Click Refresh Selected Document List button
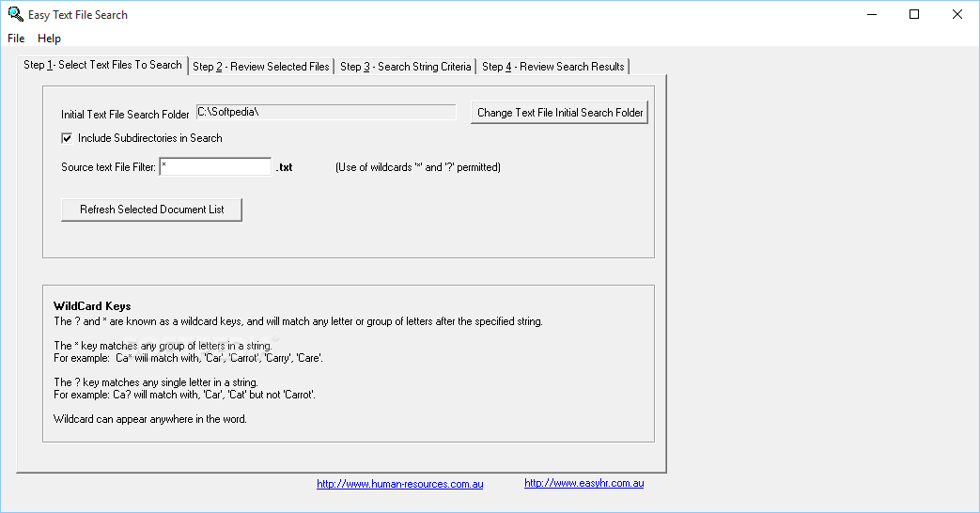 click(x=152, y=210)
